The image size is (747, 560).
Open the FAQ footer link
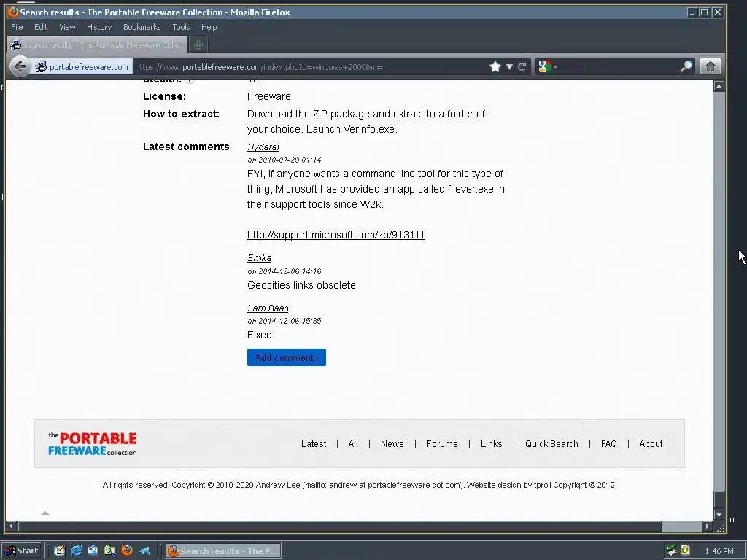pos(609,444)
